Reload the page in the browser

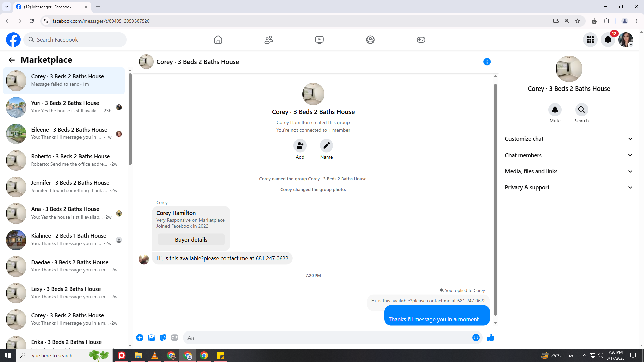(x=32, y=21)
